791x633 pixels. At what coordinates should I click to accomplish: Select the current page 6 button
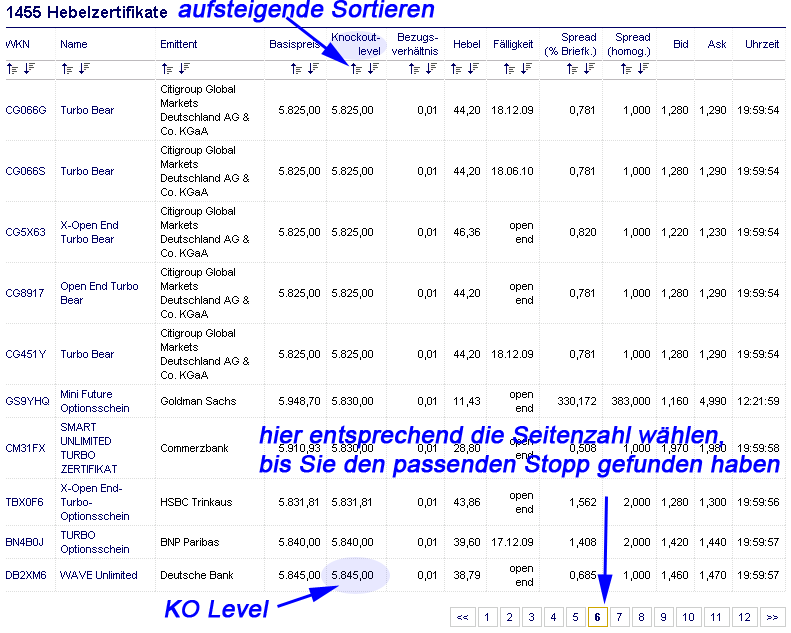[597, 618]
